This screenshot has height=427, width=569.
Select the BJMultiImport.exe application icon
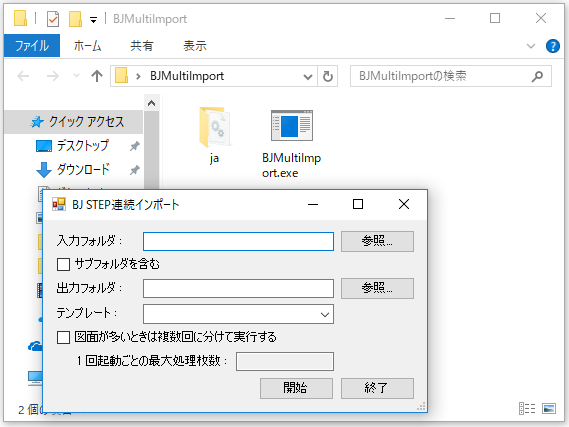292,126
